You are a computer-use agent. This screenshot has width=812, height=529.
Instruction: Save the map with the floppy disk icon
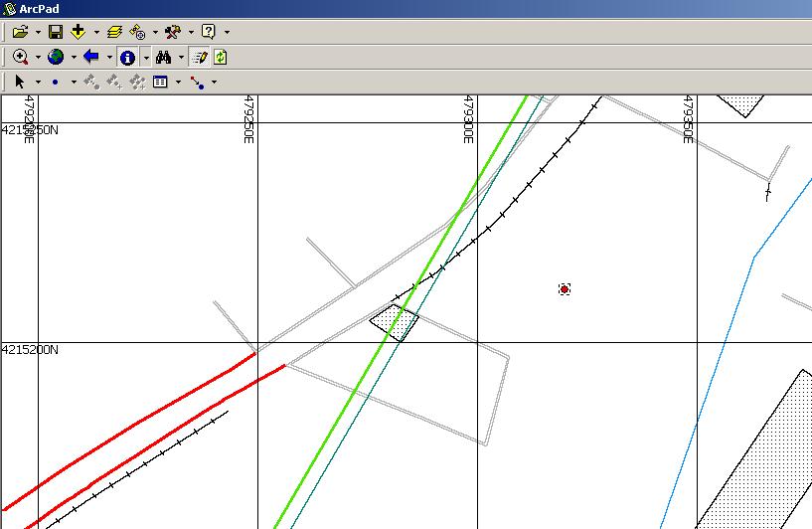(x=56, y=32)
